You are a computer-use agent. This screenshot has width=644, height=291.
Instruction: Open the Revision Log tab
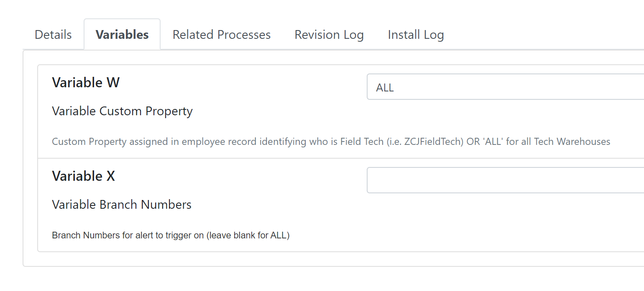329,35
